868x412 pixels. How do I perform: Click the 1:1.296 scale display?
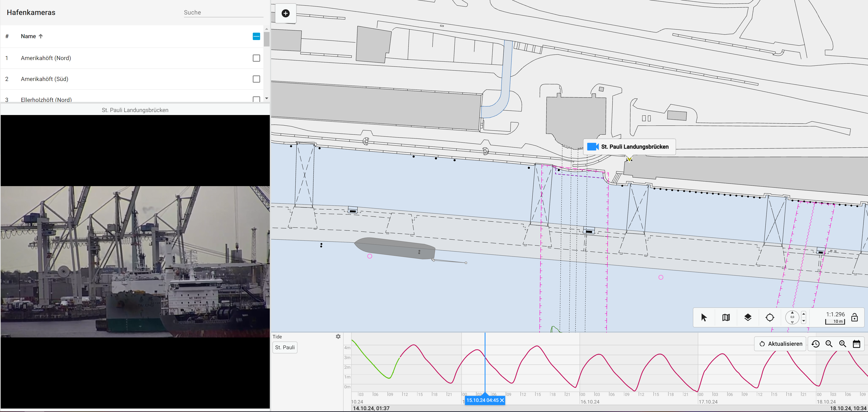(835, 314)
